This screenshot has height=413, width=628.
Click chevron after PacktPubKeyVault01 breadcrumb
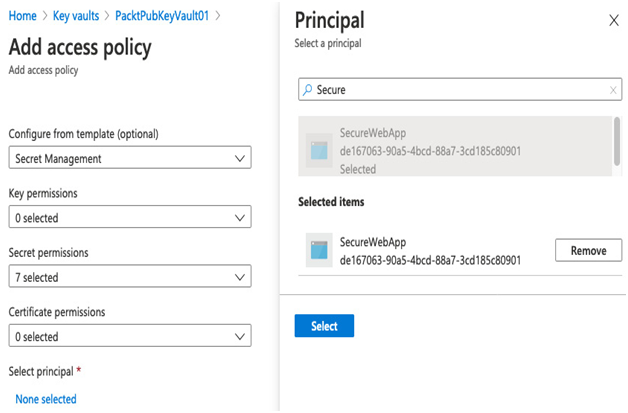point(218,16)
